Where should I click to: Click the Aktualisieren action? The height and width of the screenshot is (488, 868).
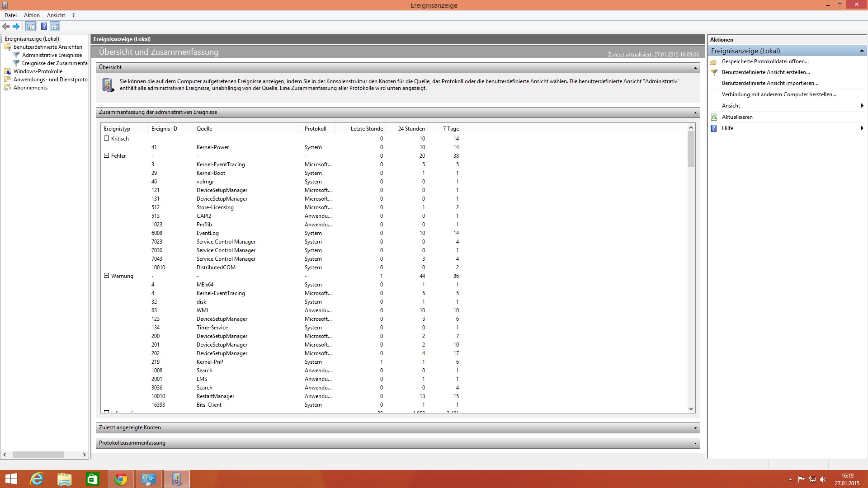737,117
